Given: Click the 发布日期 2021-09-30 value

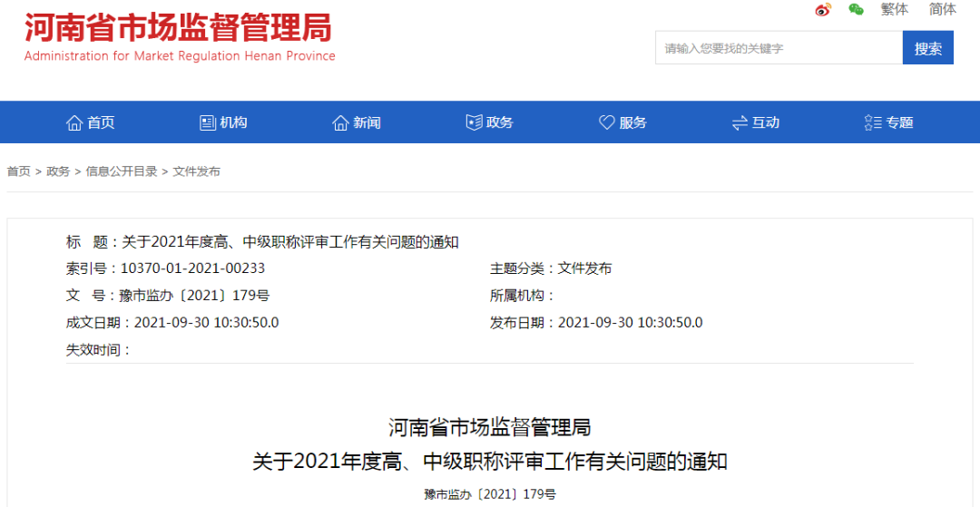Looking at the screenshot, I should tap(630, 323).
